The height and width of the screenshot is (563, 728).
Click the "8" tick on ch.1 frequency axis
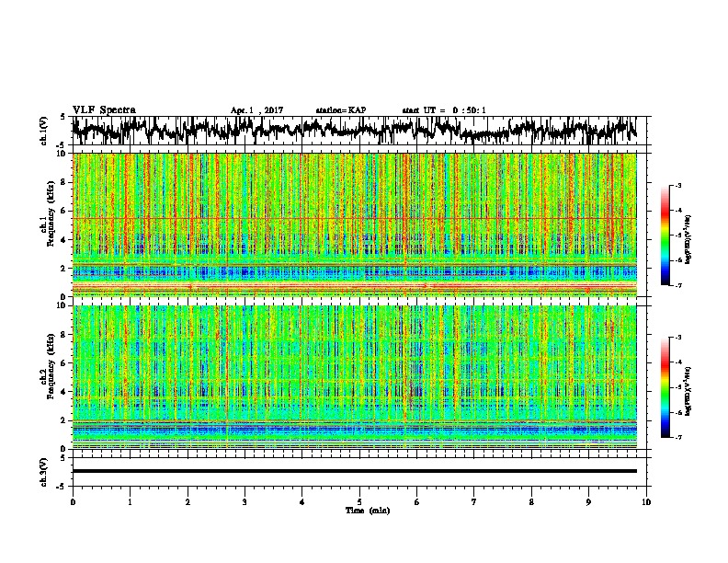[x=64, y=182]
